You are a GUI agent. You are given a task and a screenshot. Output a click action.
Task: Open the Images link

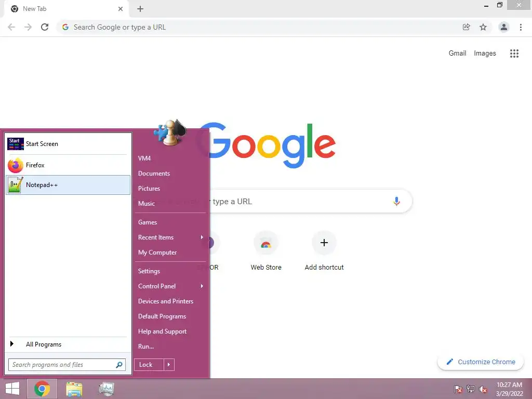(485, 54)
